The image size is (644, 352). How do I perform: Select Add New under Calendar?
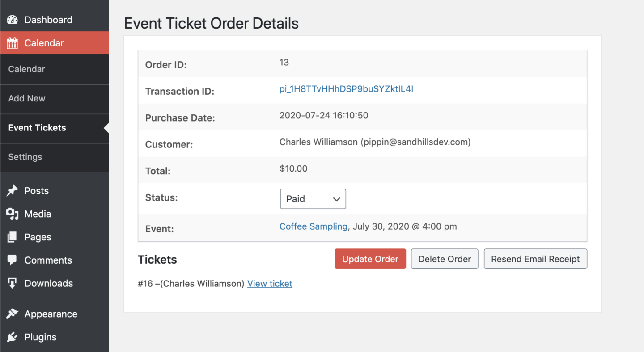pyautogui.click(x=27, y=98)
